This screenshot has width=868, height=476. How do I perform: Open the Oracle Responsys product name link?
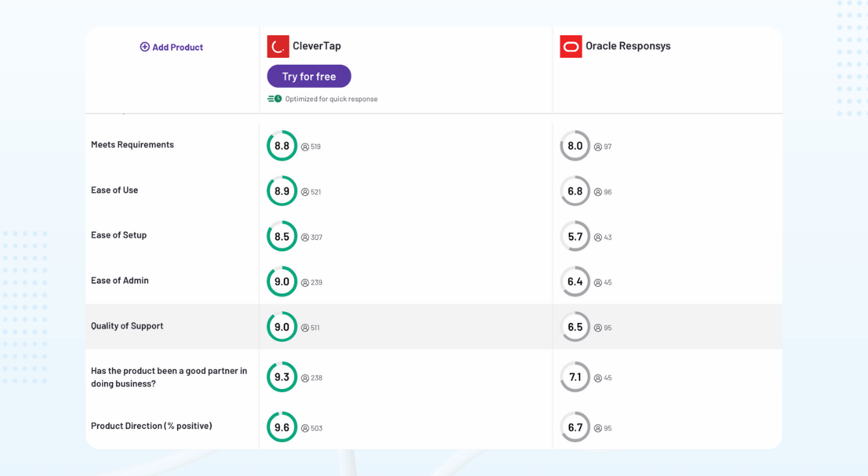click(627, 46)
